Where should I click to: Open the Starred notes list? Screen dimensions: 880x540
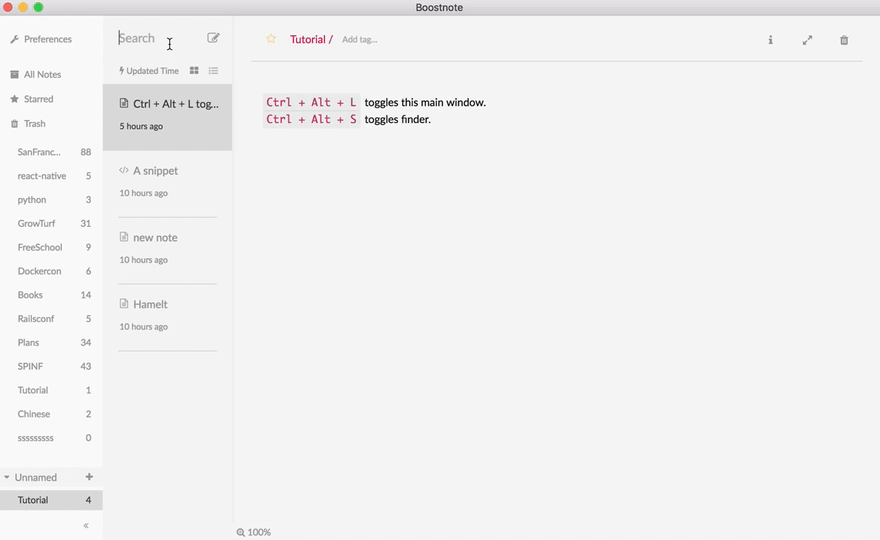click(32, 99)
